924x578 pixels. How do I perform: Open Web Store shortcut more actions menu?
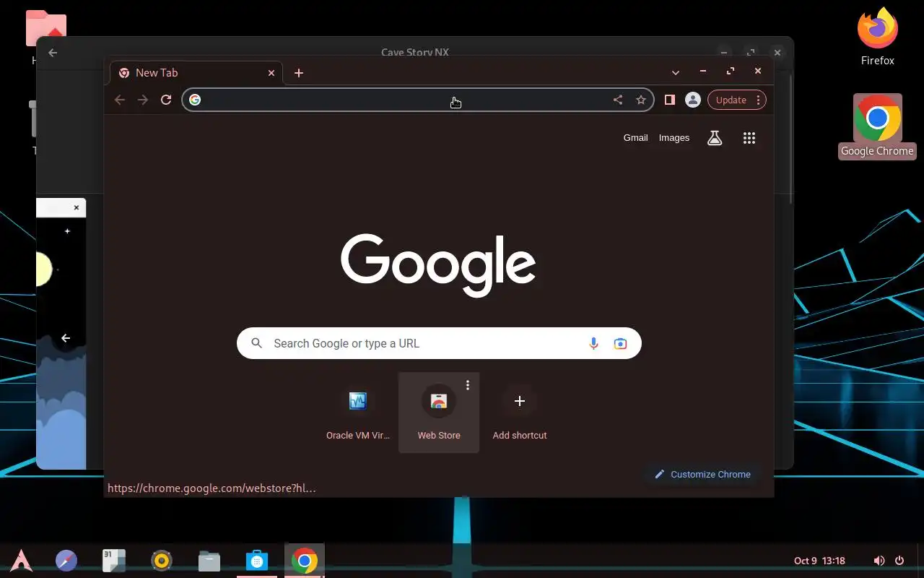coord(468,385)
